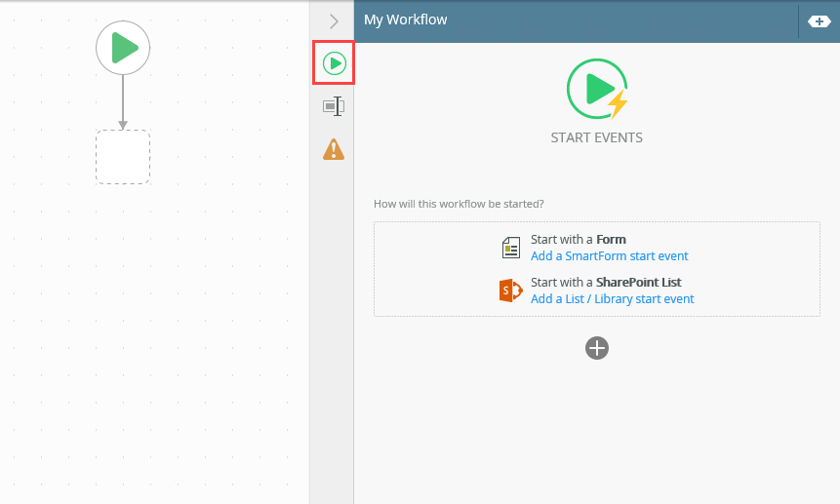The image size is (840, 504).
Task: Click the SharePoint logo icon
Action: click(510, 291)
